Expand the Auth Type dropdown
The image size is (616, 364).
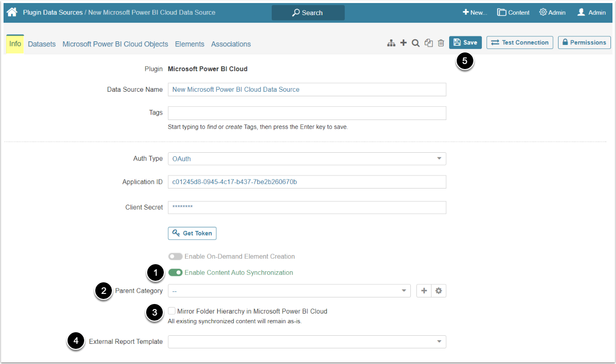coord(306,159)
